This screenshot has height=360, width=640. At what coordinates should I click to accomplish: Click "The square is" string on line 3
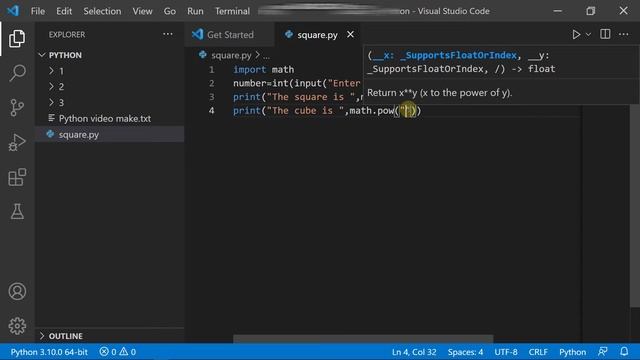[311, 97]
